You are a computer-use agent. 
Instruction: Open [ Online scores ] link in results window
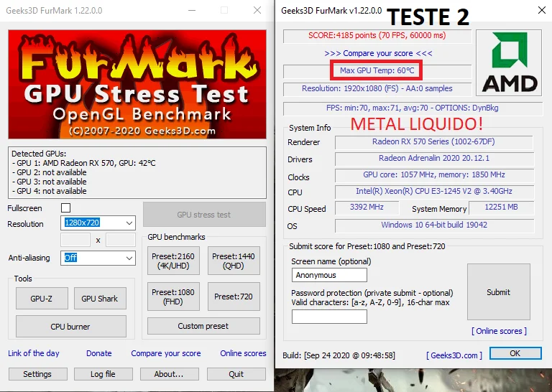(500, 331)
